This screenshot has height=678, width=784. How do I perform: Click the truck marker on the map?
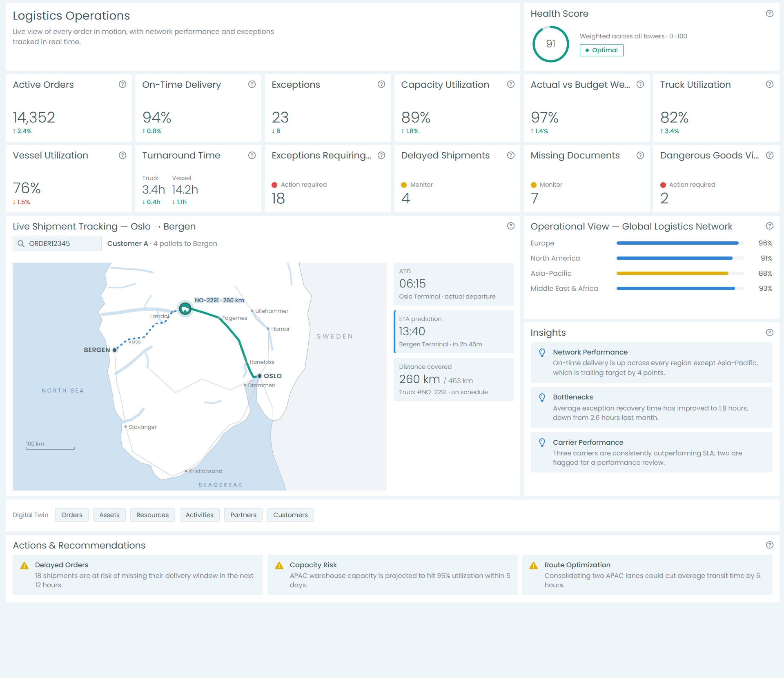click(185, 309)
